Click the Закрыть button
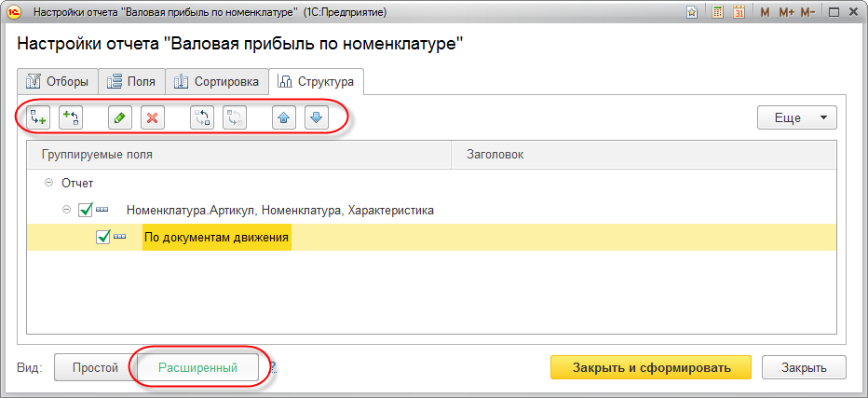Screen dimensions: 868x398 pyautogui.click(x=805, y=367)
